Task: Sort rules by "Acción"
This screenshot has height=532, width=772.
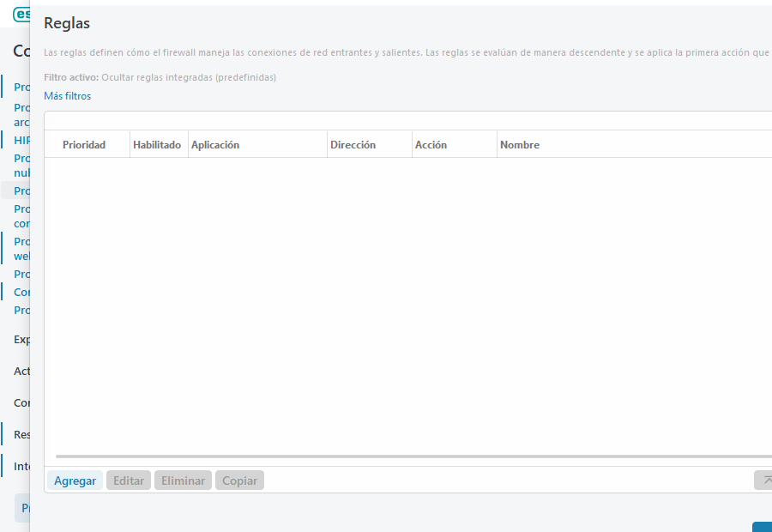Action: [x=429, y=144]
